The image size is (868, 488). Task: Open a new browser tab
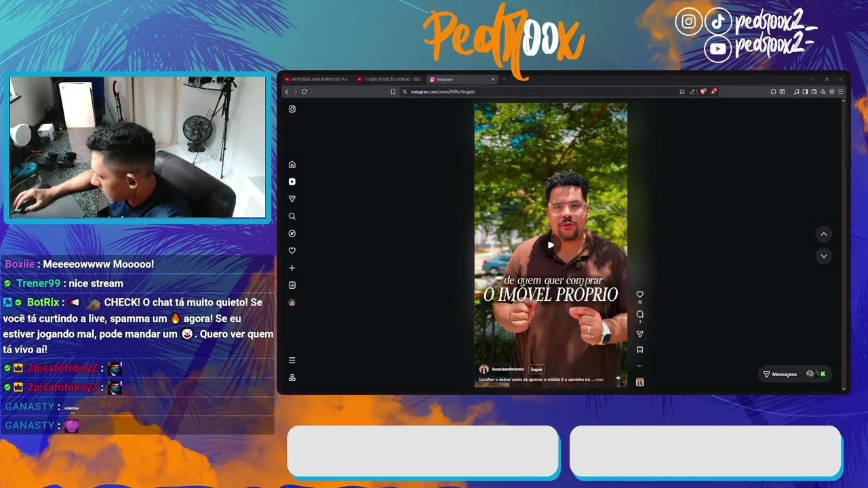click(504, 79)
